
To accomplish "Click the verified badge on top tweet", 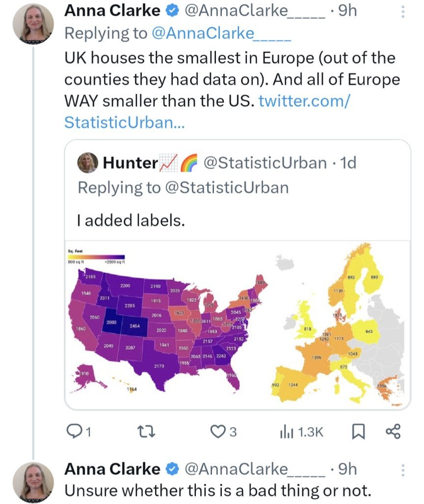I will click(171, 11).
